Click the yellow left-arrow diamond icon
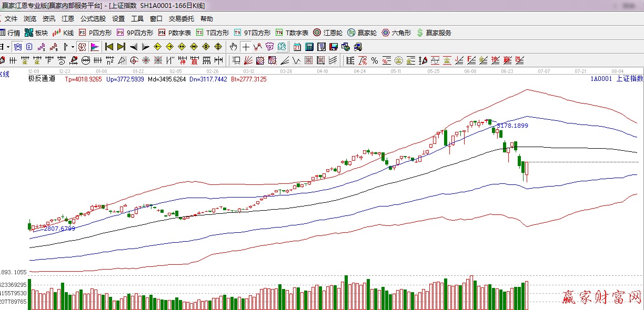This screenshot has width=644, height=310. click(157, 47)
